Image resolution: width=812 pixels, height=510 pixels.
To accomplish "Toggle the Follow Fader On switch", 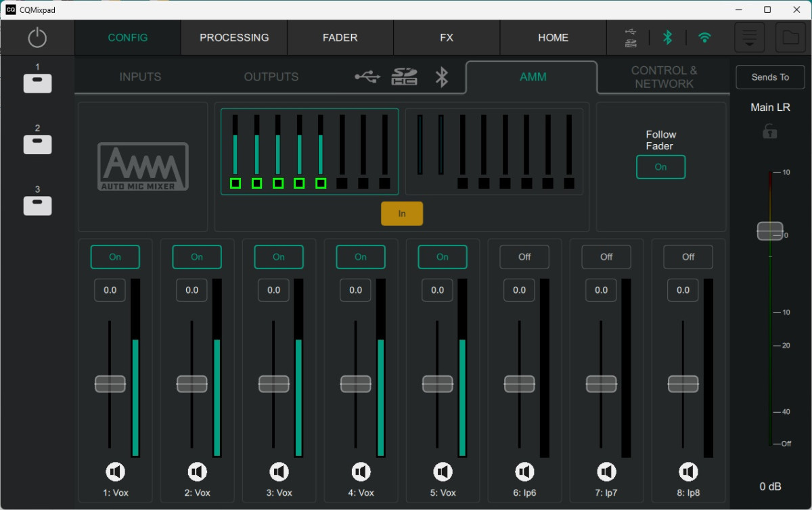I will click(660, 167).
